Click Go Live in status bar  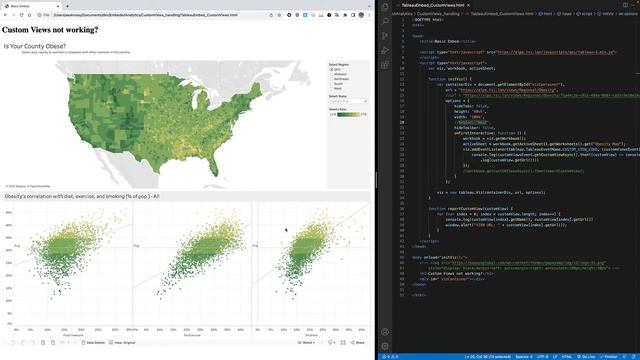[585, 357]
